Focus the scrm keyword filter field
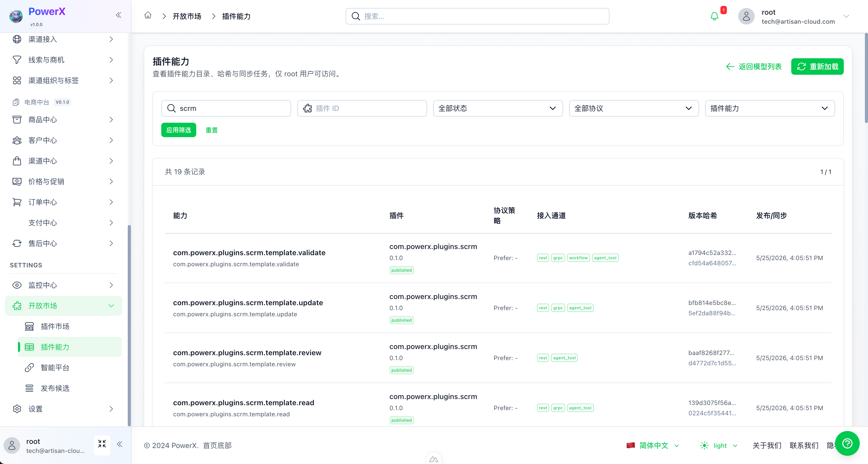This screenshot has height=464, width=868. [x=226, y=108]
